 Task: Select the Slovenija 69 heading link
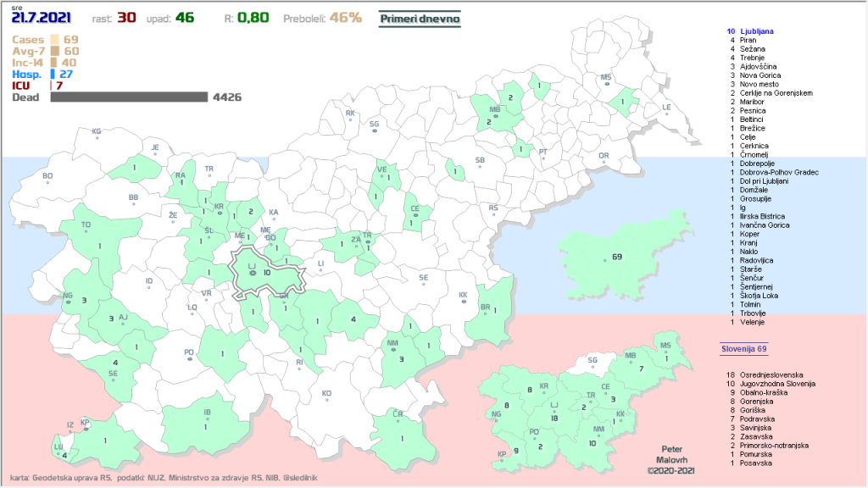743,348
